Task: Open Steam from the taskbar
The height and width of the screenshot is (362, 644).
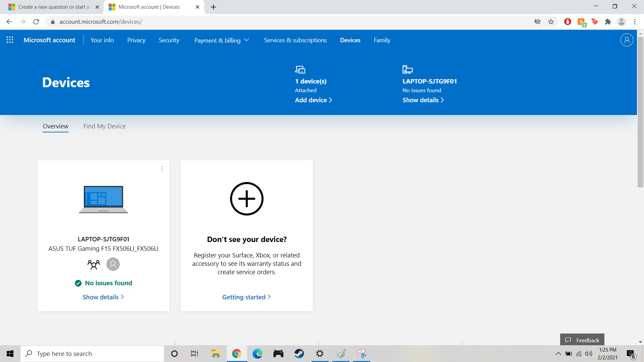Action: [x=299, y=354]
